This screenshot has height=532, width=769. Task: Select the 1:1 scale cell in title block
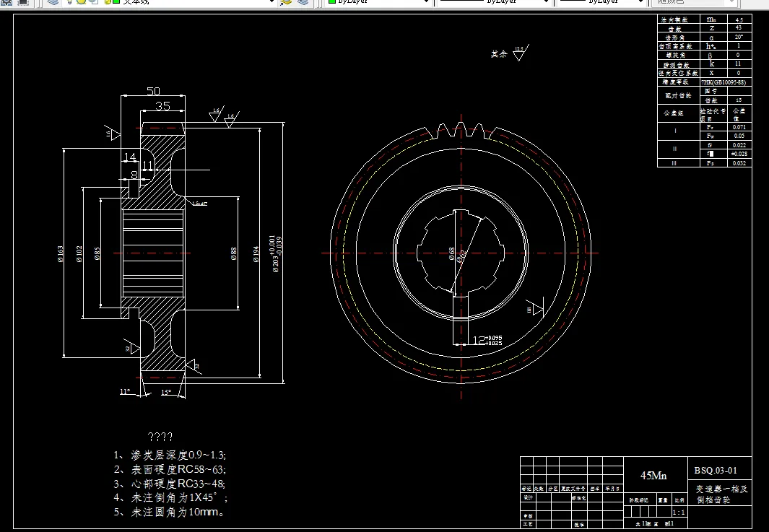[x=679, y=513]
